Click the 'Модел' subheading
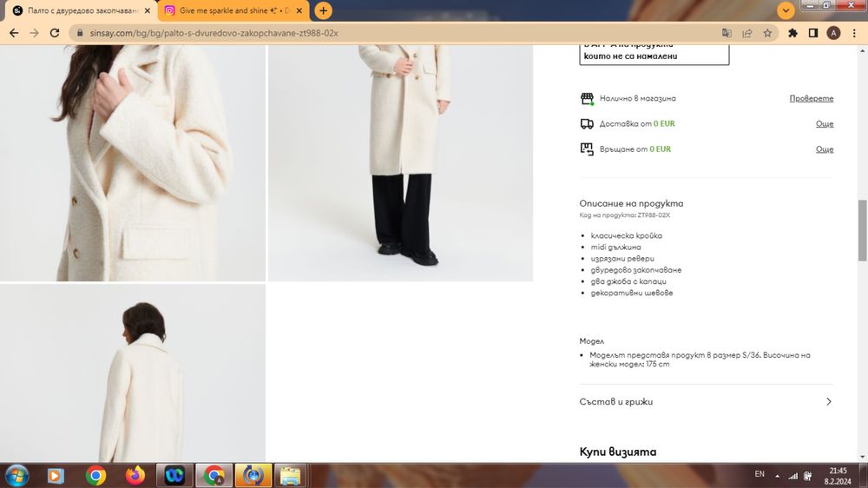The height and width of the screenshot is (488, 868). (592, 341)
